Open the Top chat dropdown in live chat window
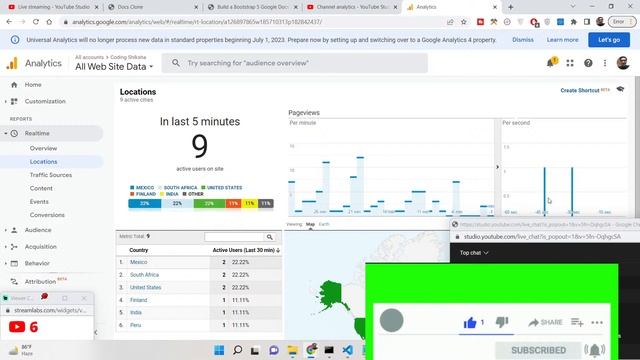640x360 pixels. coord(474,253)
